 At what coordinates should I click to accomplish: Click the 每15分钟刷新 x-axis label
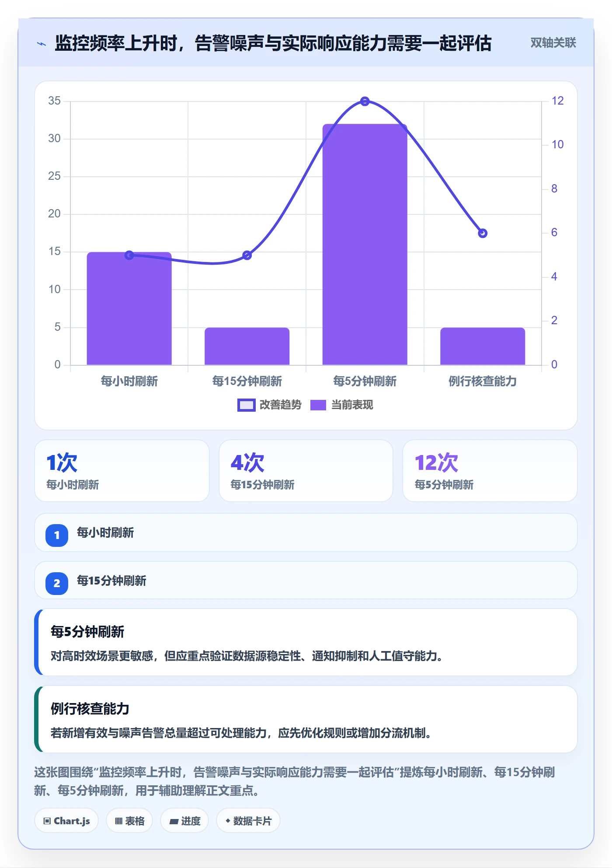(247, 381)
